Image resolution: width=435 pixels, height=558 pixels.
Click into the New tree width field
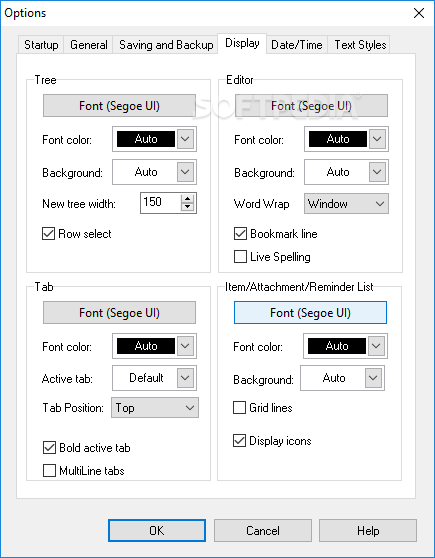(161, 203)
